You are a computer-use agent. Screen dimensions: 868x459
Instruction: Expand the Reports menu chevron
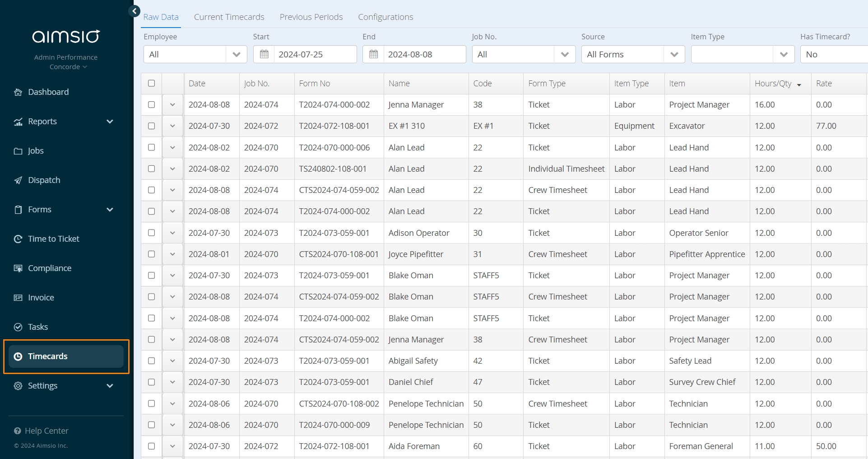tap(110, 122)
